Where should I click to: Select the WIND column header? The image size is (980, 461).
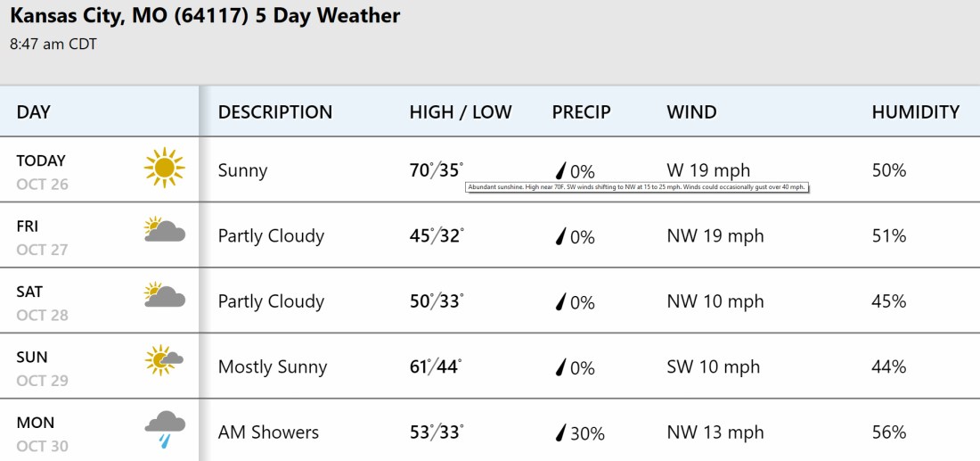pyautogui.click(x=691, y=112)
